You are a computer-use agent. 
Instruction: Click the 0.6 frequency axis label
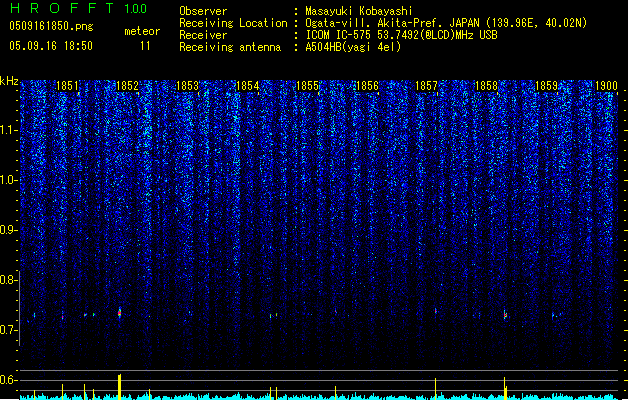[9, 380]
